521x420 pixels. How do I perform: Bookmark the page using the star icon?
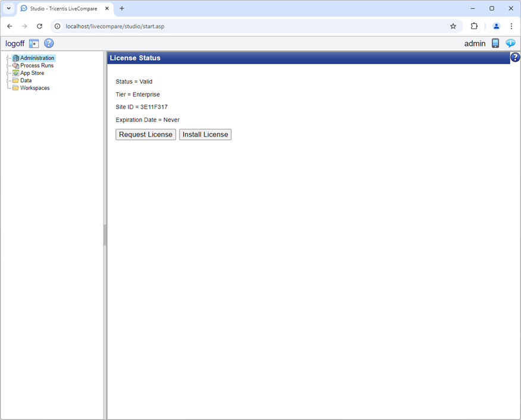pyautogui.click(x=453, y=26)
